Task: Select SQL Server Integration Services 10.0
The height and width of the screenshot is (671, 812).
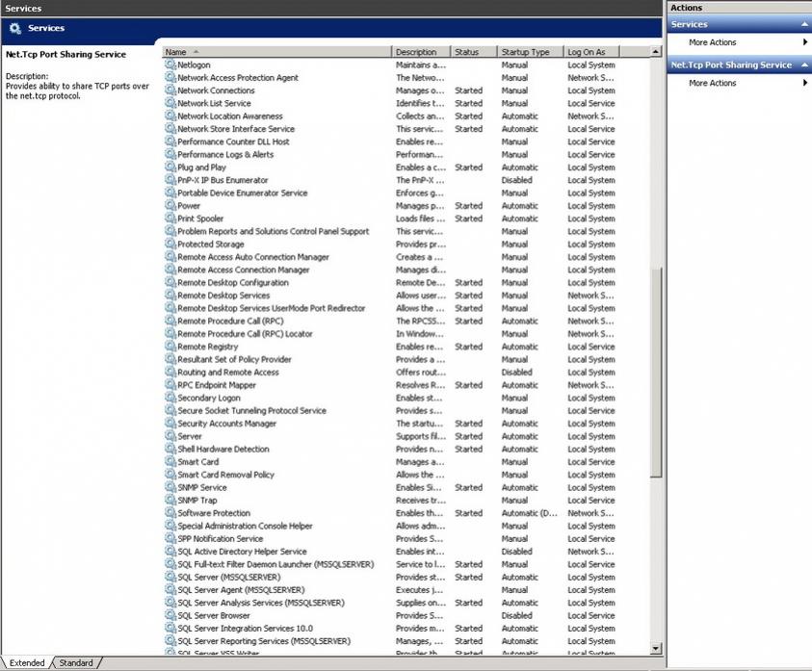Action: point(389,628)
